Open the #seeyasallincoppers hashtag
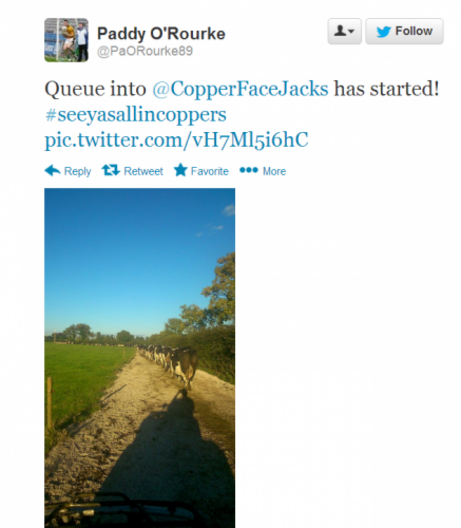Screen dimensions: 461x528 tap(135, 114)
